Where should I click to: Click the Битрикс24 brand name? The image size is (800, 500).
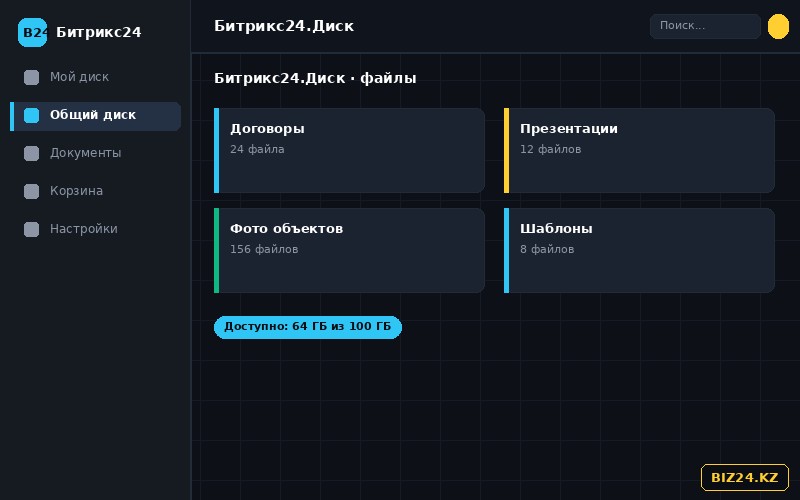(98, 32)
